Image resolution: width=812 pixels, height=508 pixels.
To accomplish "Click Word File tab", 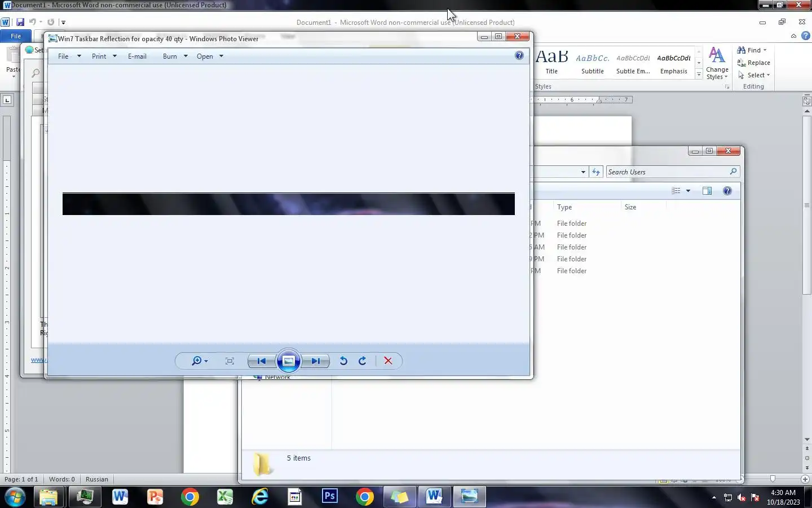I will [x=16, y=36].
